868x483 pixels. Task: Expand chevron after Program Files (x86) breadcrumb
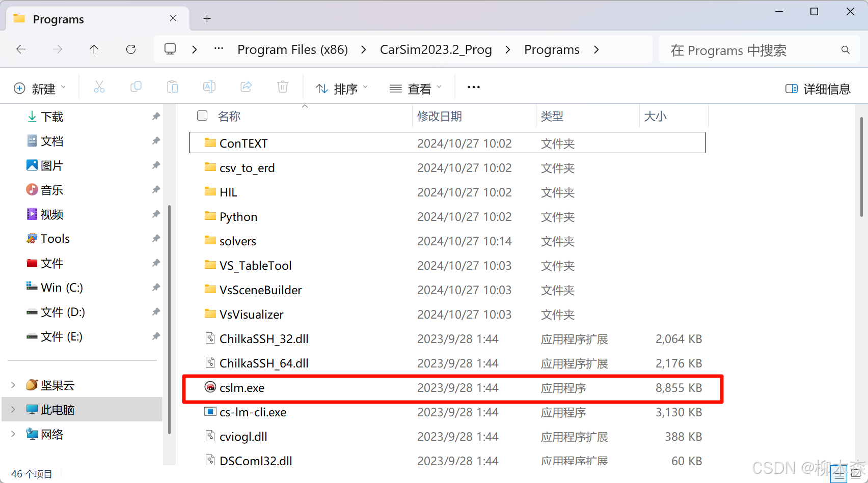coord(363,49)
